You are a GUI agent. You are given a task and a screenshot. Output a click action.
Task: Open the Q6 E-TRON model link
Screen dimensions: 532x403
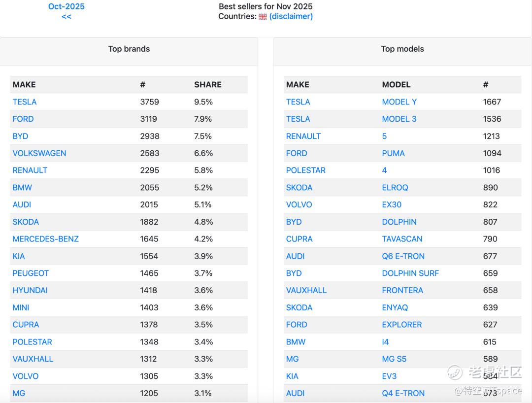point(403,256)
